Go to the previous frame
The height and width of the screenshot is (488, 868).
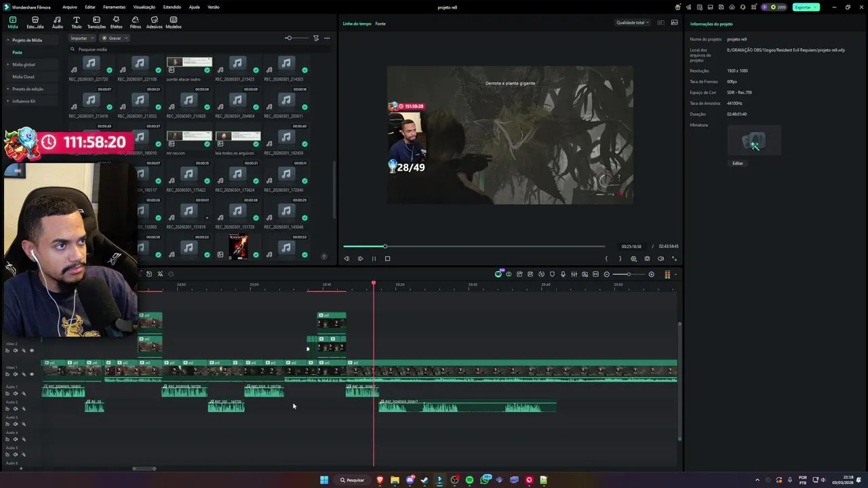click(347, 258)
